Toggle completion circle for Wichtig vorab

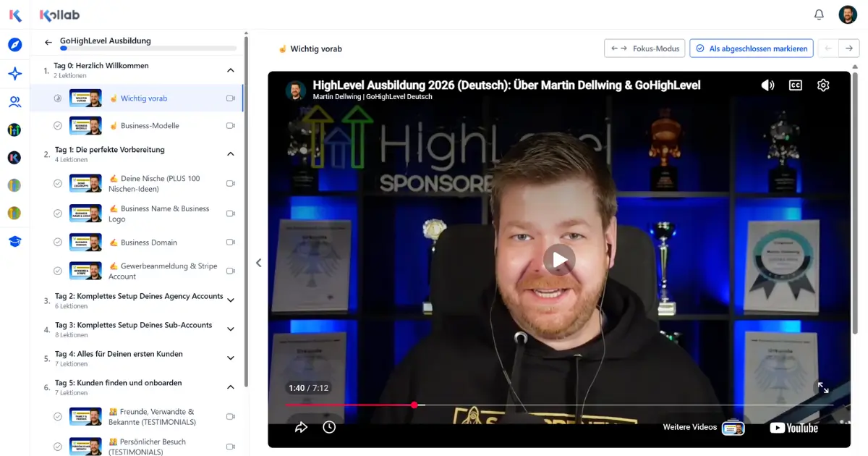coord(58,98)
